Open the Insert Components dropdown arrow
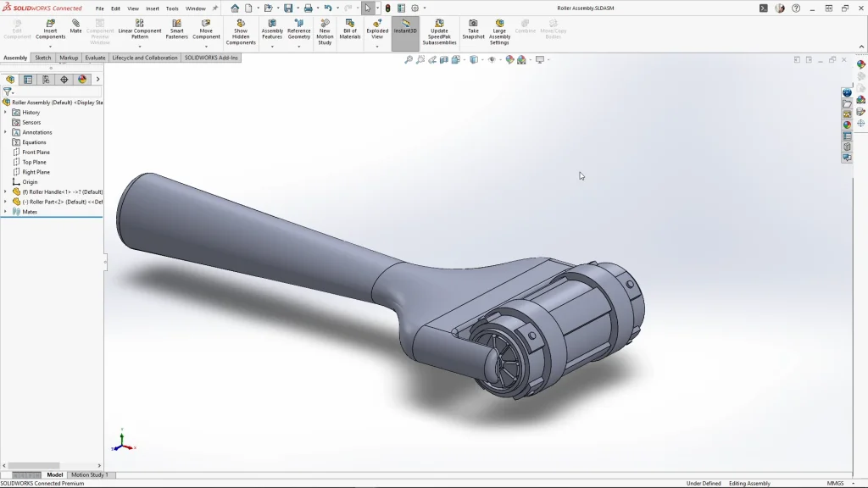The image size is (868, 488). [50, 46]
